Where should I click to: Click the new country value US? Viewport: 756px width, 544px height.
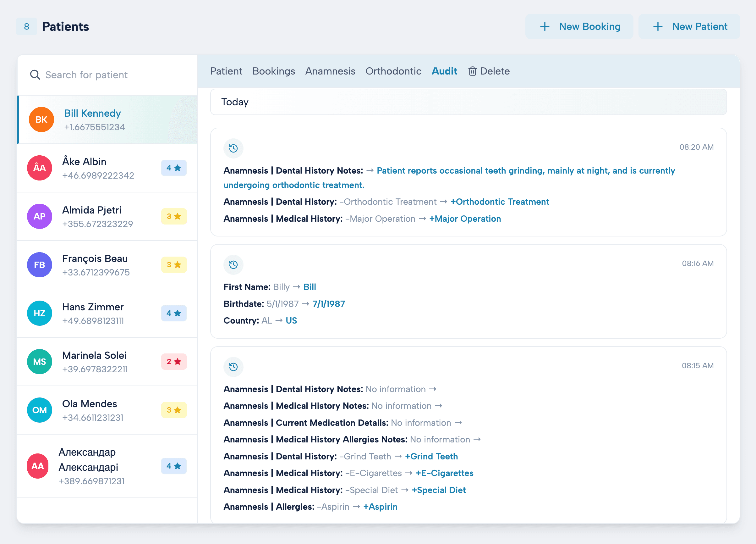291,320
